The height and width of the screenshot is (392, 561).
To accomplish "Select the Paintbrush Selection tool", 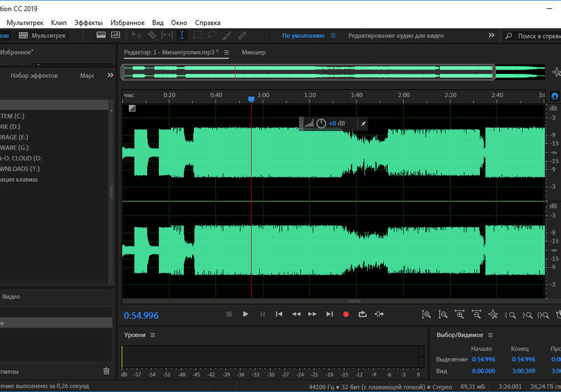I will pos(227,35).
